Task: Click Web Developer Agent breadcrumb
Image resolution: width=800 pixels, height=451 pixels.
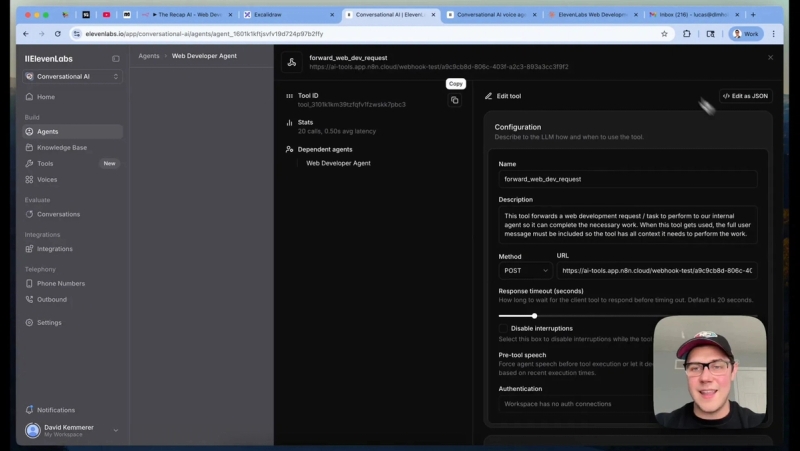Action: click(x=204, y=56)
